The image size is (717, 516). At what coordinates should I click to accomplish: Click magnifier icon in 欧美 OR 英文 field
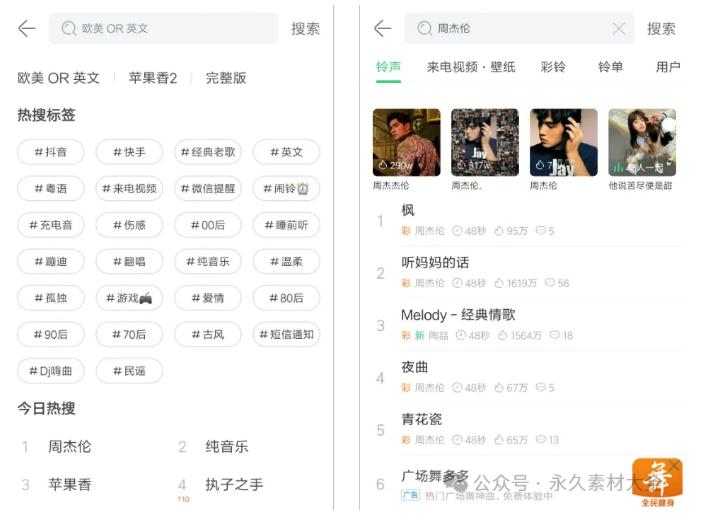coord(69,28)
